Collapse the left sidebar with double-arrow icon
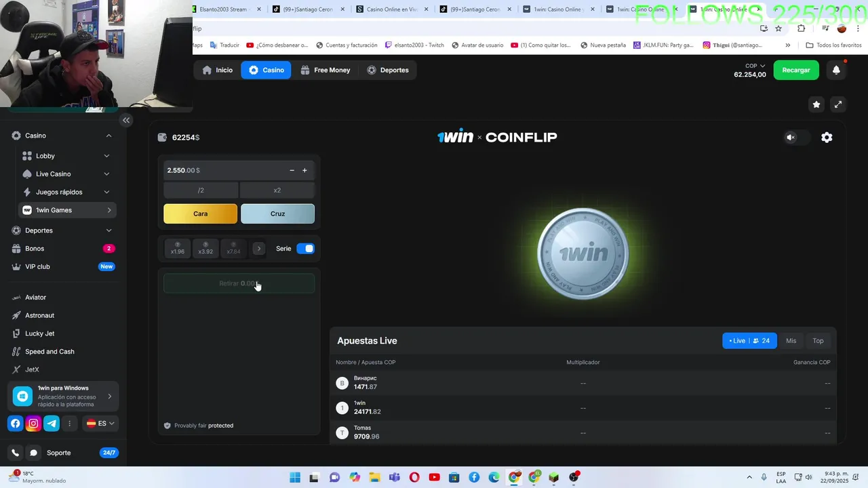Viewport: 868px width, 488px height. (126, 120)
